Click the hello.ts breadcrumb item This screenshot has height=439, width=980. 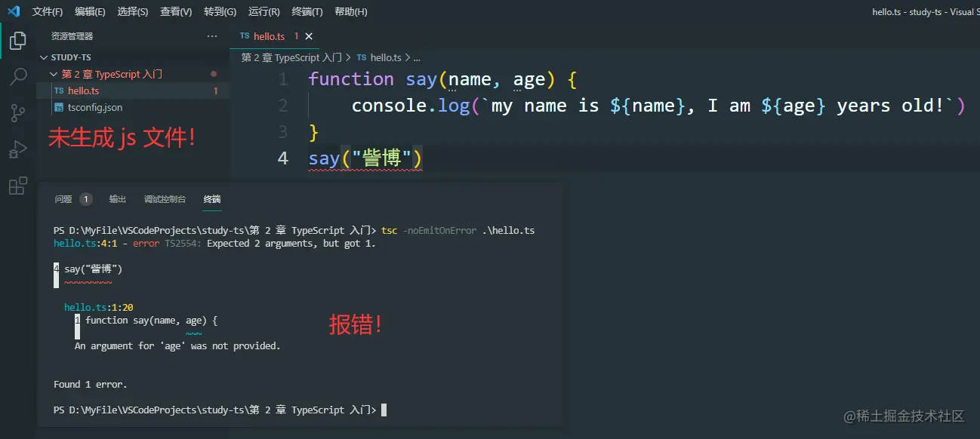pyautogui.click(x=379, y=57)
